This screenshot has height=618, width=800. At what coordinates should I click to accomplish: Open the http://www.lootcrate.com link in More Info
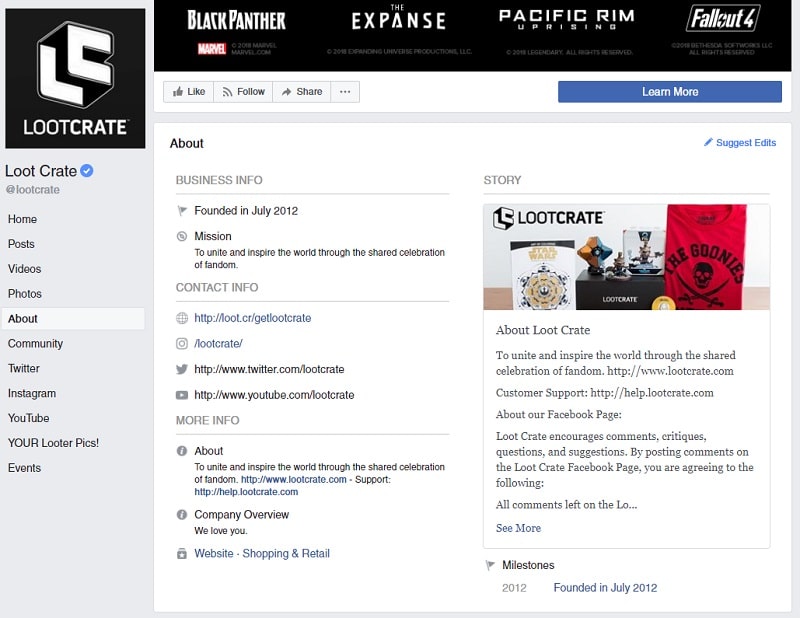[293, 480]
